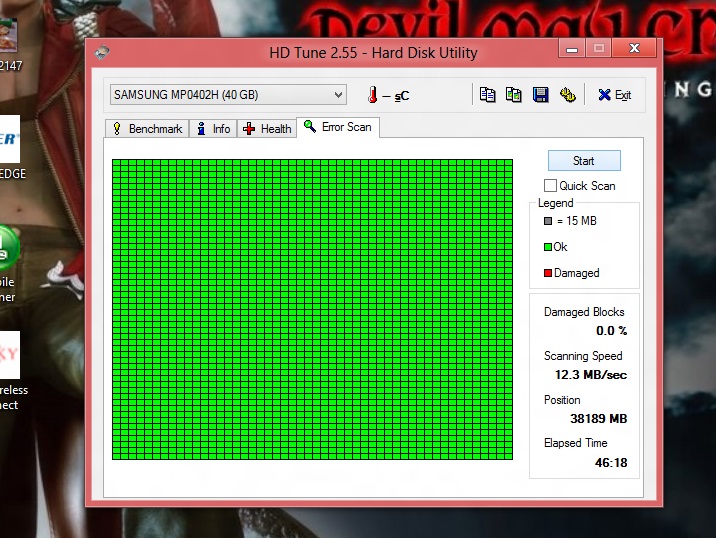Click a block in the green scan grid

tap(312, 309)
